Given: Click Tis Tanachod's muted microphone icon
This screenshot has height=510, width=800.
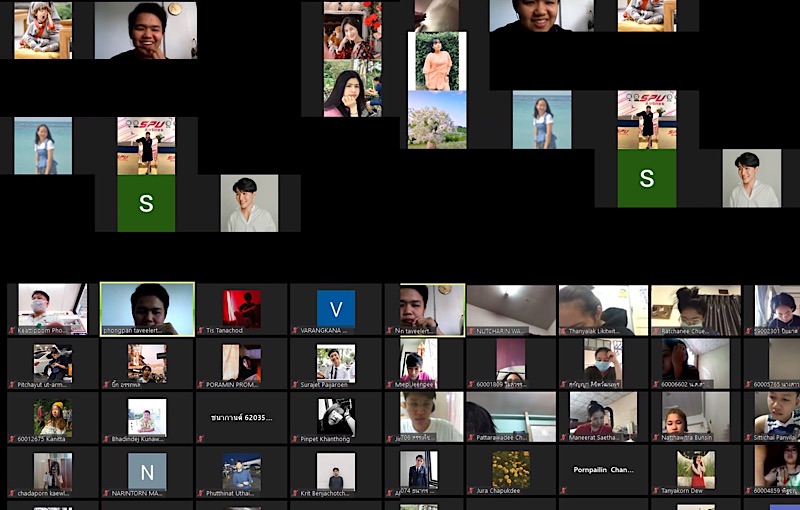Looking at the screenshot, I should tap(201, 330).
